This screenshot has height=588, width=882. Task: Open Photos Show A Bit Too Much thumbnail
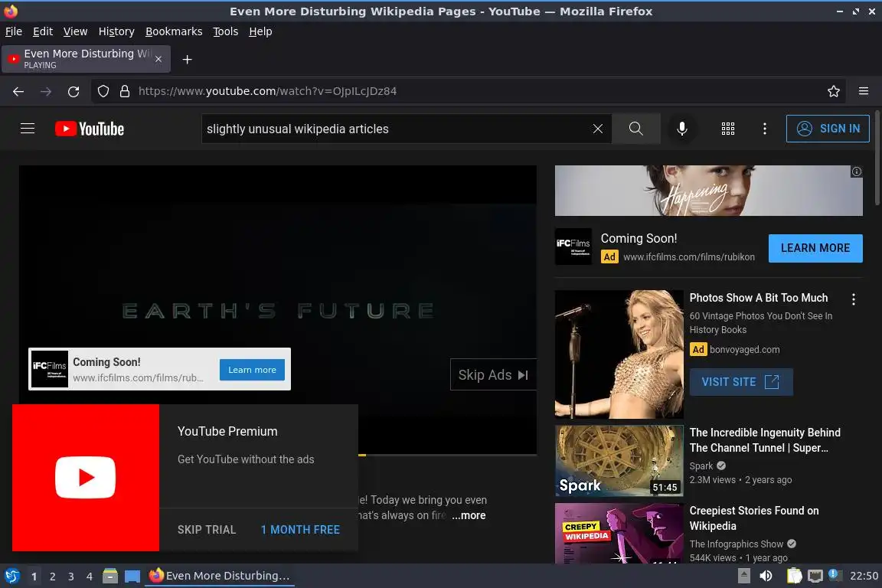tap(619, 354)
